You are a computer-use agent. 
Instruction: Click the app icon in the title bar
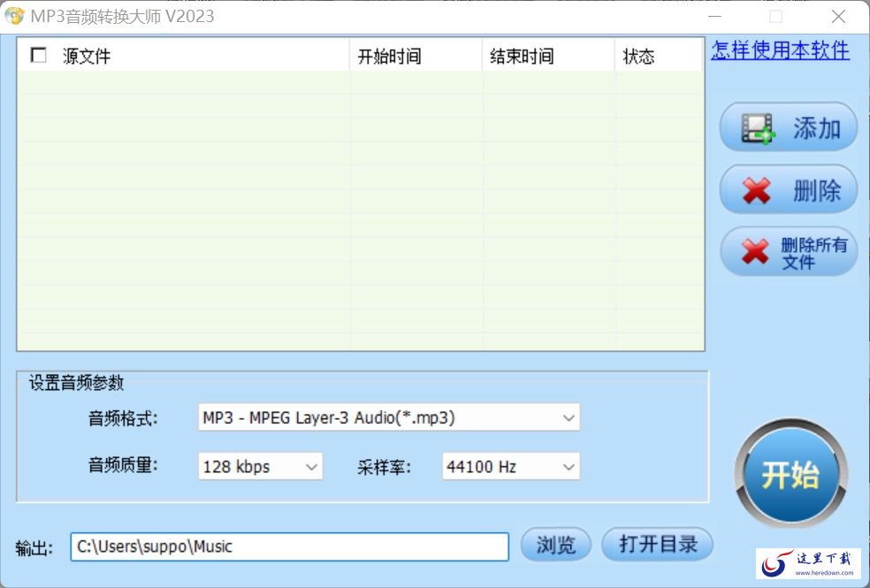15,16
